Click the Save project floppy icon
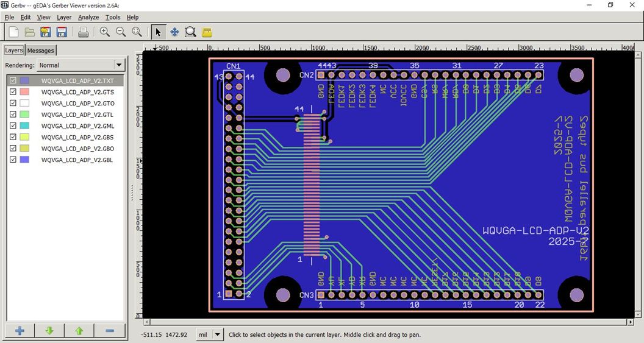644x343 pixels. coord(62,32)
